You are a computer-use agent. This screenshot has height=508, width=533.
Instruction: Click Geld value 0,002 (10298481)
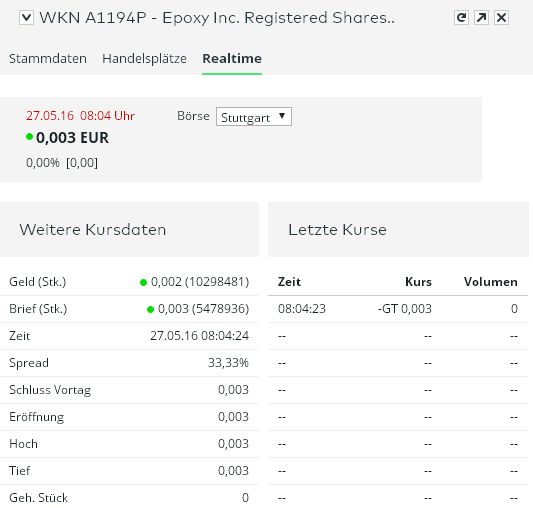[x=200, y=282]
